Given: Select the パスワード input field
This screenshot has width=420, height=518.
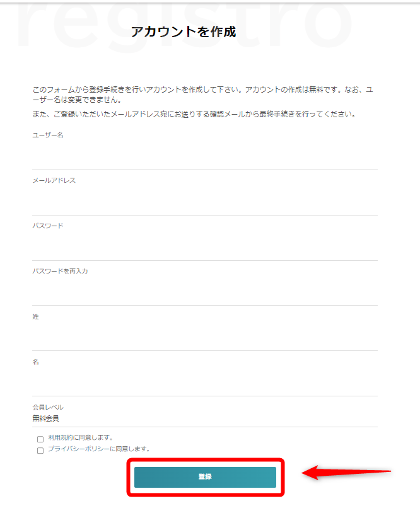Looking at the screenshot, I should point(205,246).
